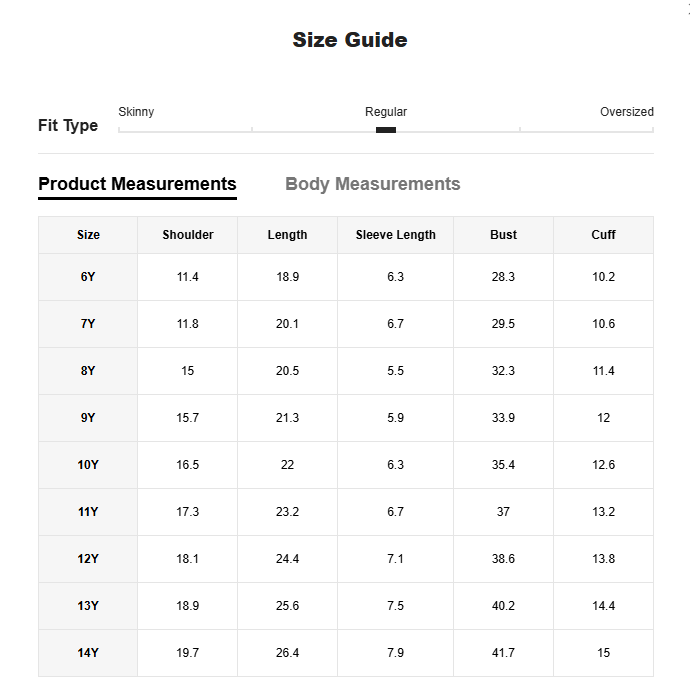Image resolution: width=690 pixels, height=685 pixels.
Task: Click the Shoulder column header
Action: [188, 235]
